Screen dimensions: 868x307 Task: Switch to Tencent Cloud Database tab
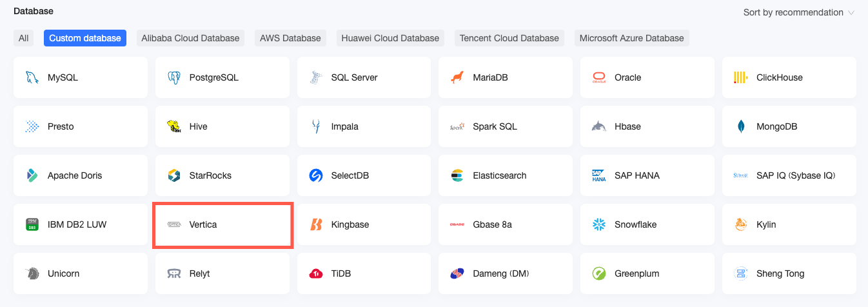pos(509,38)
